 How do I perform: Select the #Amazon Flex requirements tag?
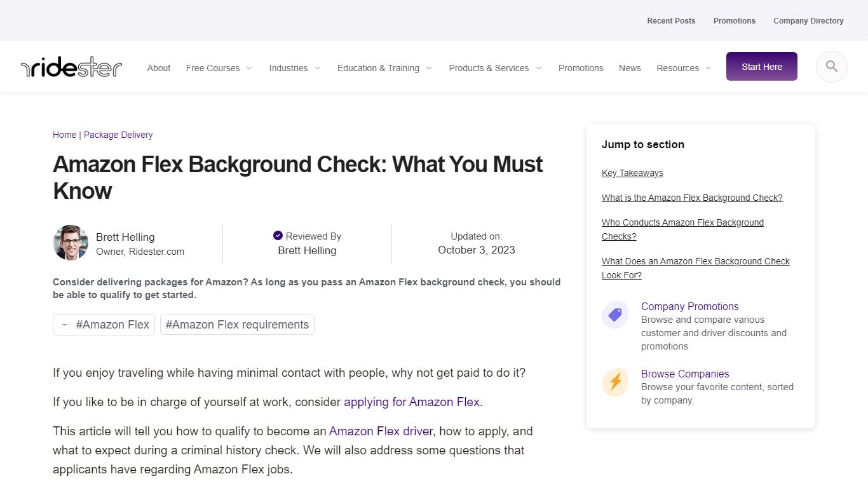(x=237, y=325)
